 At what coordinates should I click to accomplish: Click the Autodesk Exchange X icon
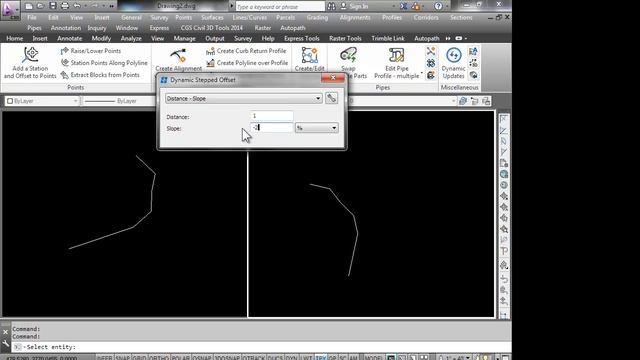point(403,6)
